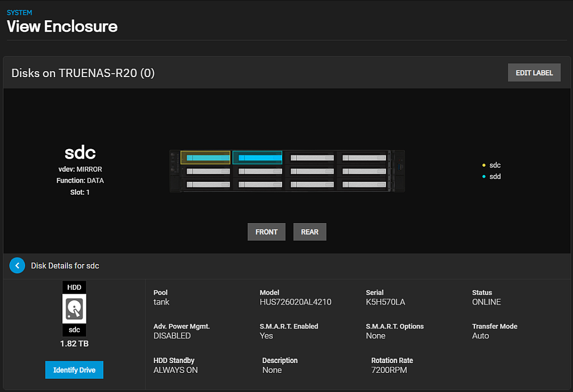
Task: Click the Identify Drive button
Action: tap(74, 370)
